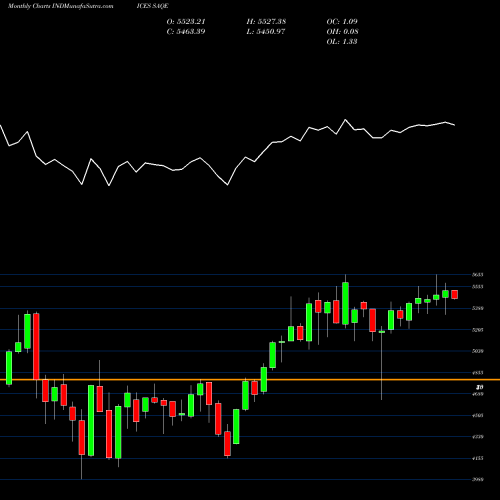Select the open value "O: 5523.21"
The image size is (500, 500).
pos(186,22)
